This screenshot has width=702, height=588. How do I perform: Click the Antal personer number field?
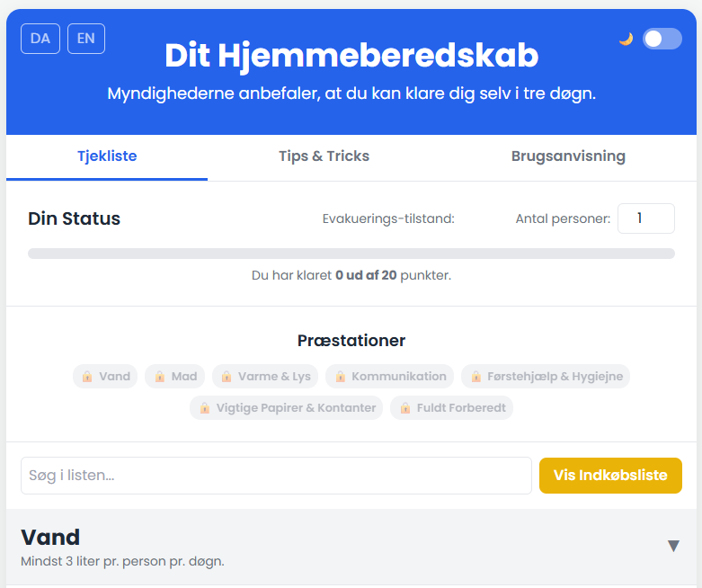pyautogui.click(x=645, y=218)
